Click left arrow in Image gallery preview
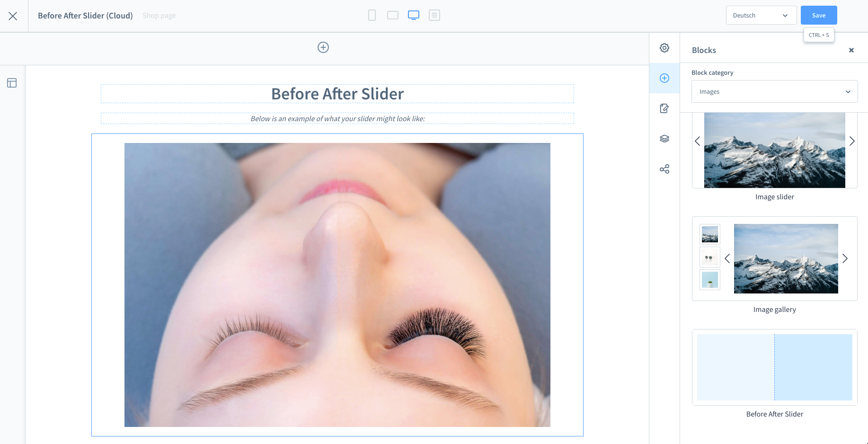Screen dimensions: 868x444 [727, 258]
